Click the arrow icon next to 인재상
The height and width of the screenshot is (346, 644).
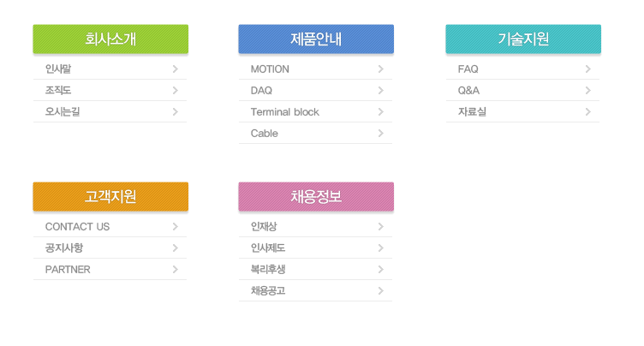381,227
